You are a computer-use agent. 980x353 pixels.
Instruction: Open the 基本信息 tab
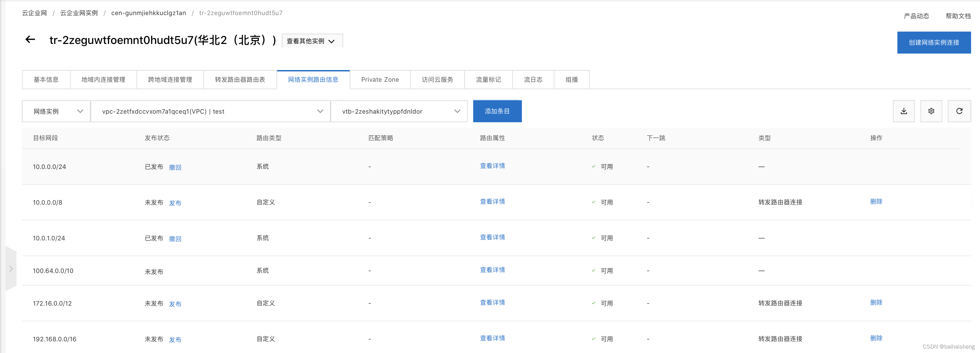46,80
